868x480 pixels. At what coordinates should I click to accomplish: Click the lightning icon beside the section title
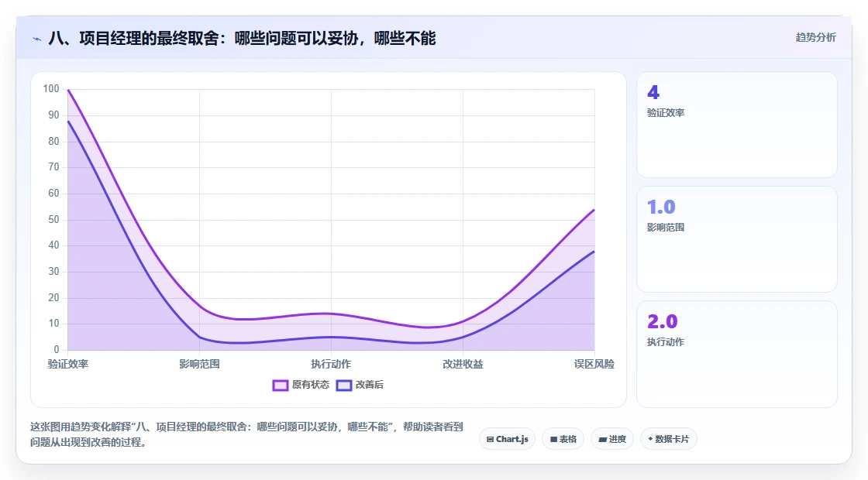click(x=37, y=39)
